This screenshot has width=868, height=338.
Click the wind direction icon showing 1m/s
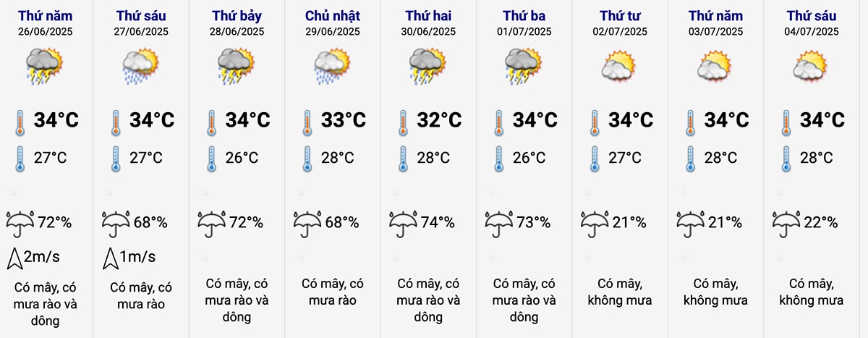pyautogui.click(x=111, y=256)
